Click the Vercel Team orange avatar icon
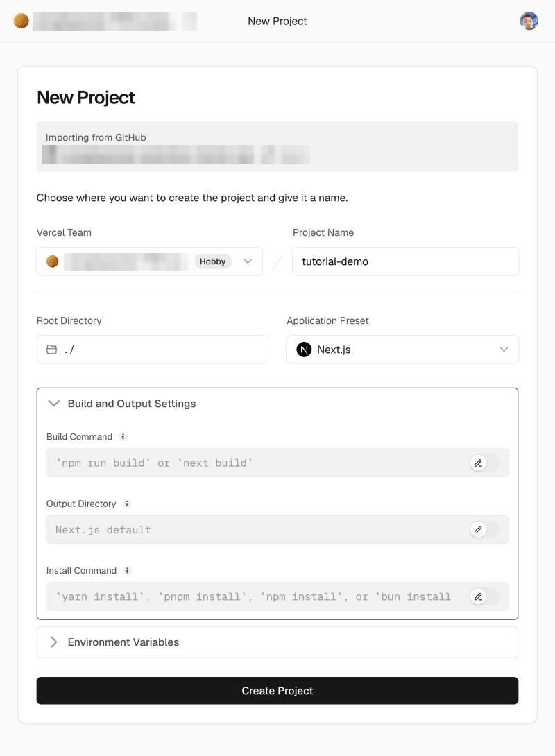The image size is (555, 756). pyautogui.click(x=53, y=261)
